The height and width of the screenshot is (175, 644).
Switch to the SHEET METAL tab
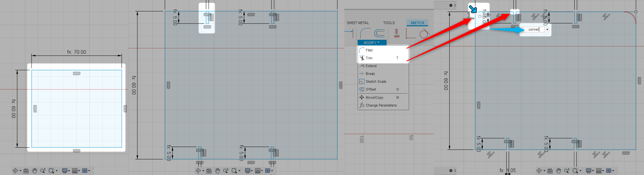click(x=358, y=23)
